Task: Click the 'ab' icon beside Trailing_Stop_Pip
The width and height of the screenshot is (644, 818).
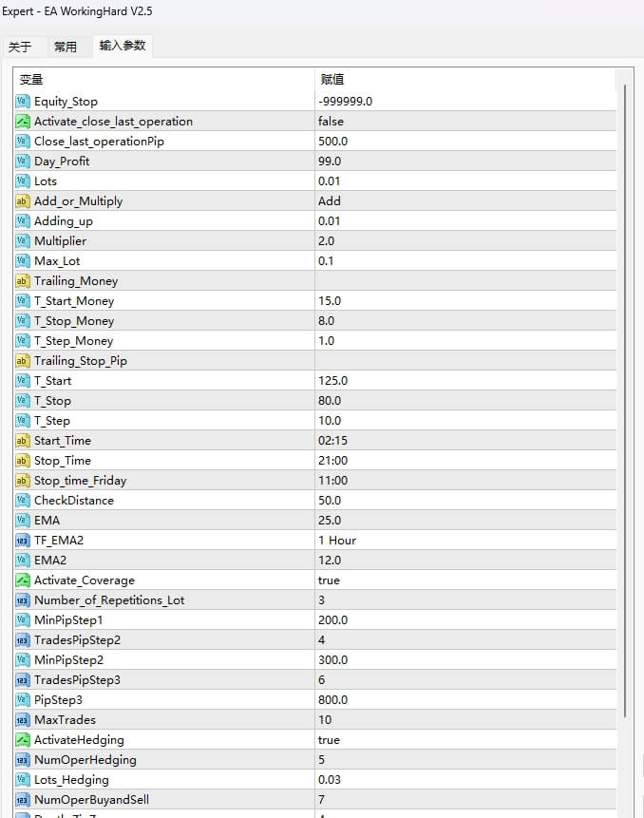Action: point(21,360)
